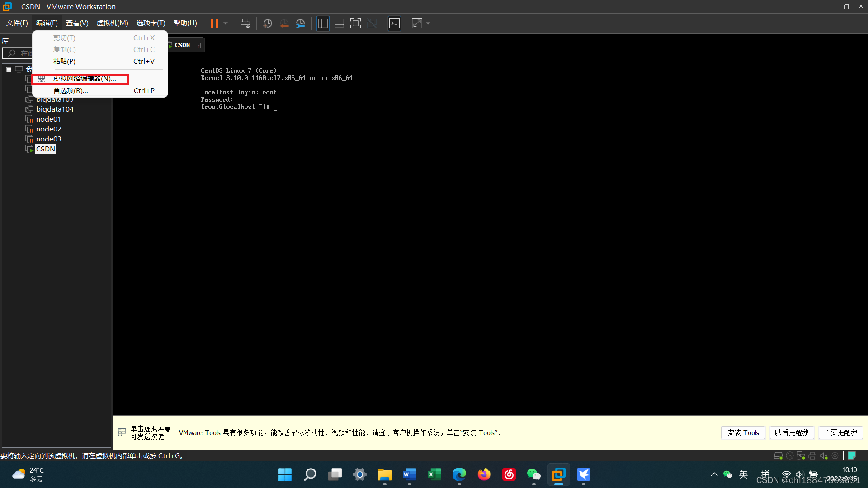The height and width of the screenshot is (488, 868).
Task: Open the weather widget showing 24°C
Action: point(28,474)
